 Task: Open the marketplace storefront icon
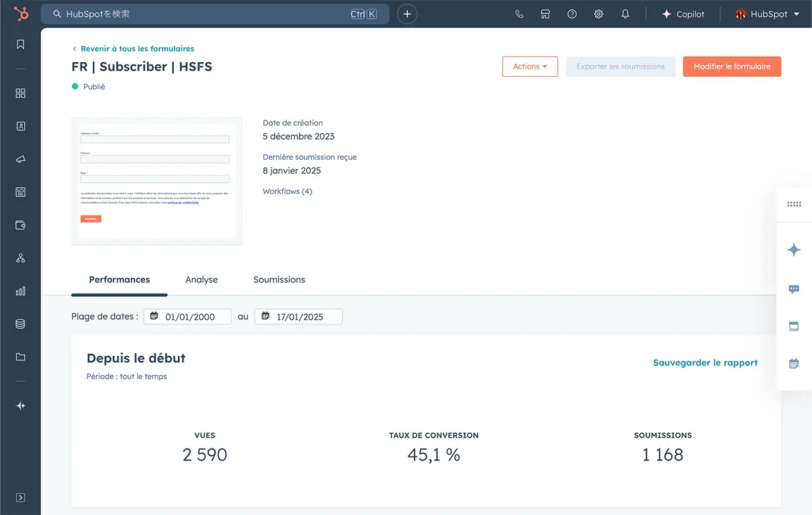pos(546,14)
